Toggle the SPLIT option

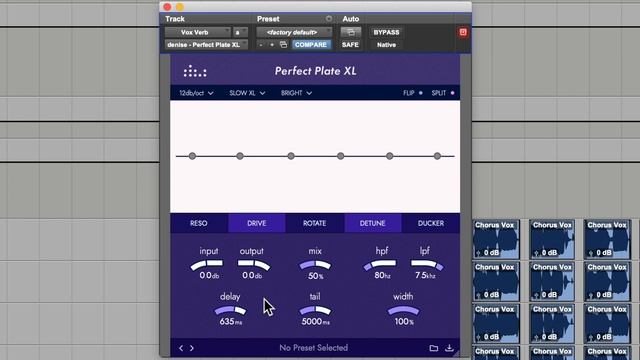[x=443, y=93]
